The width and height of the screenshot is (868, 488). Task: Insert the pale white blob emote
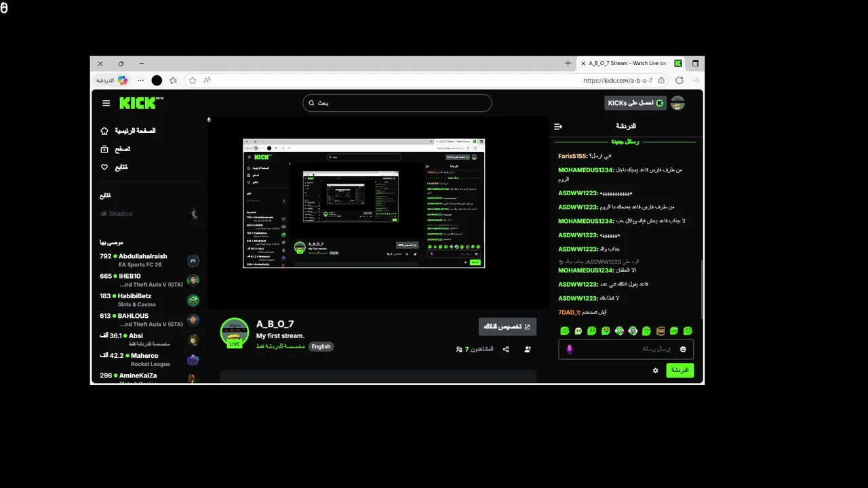click(x=578, y=331)
